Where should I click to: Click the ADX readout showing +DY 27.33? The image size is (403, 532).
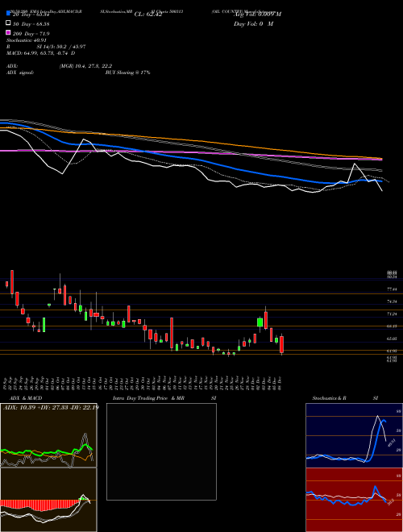(x=51, y=407)
